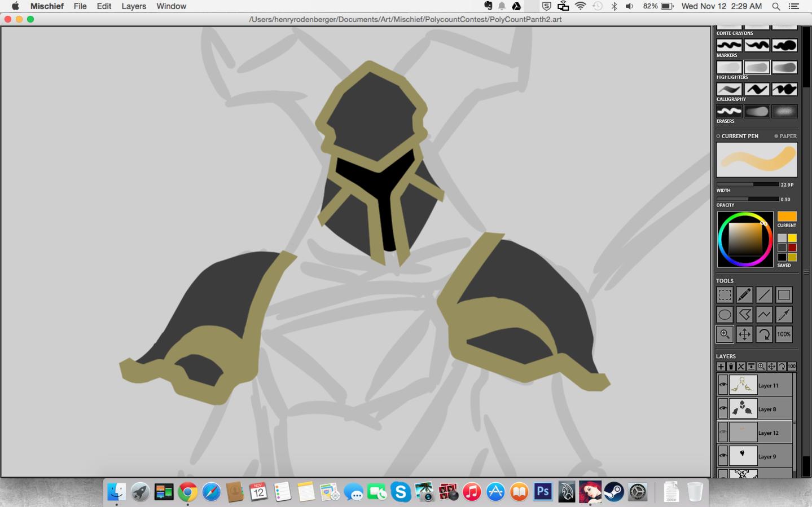812x507 pixels.
Task: Pick the olive gold saved color swatch
Action: 792,257
